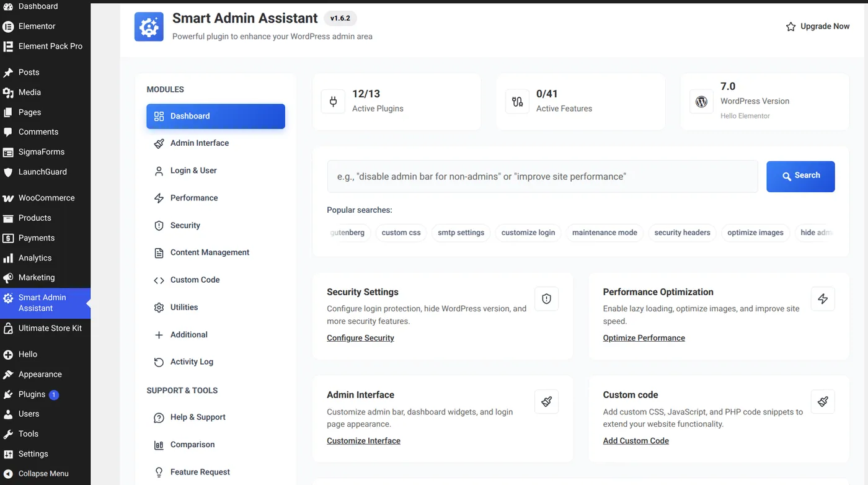Click the Element Pack Pro sidebar icon

8,47
